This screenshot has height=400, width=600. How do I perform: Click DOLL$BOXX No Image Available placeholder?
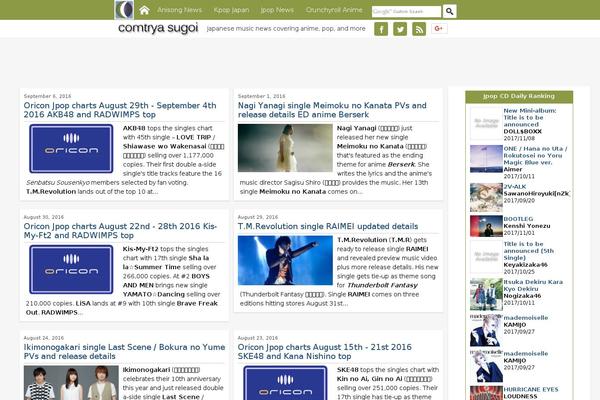[x=486, y=123]
